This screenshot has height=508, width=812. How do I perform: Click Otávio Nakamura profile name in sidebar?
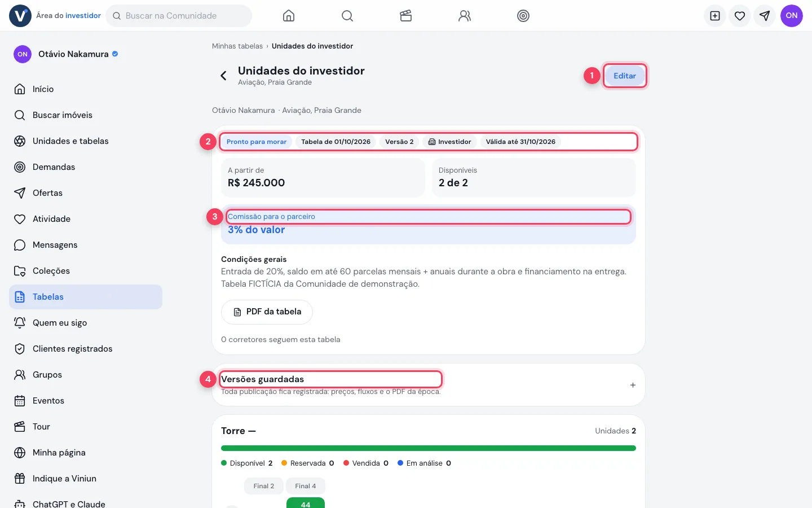click(73, 54)
